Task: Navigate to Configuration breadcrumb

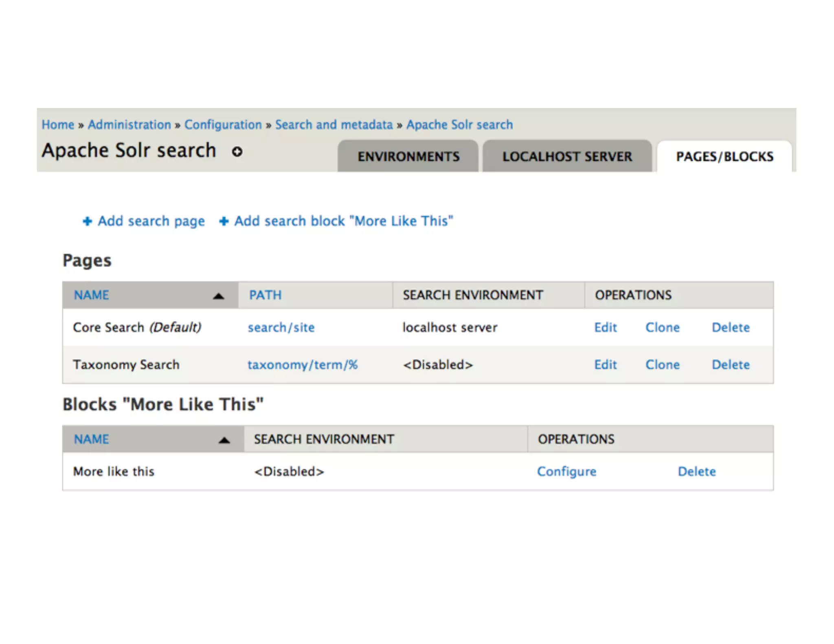Action: [x=223, y=125]
